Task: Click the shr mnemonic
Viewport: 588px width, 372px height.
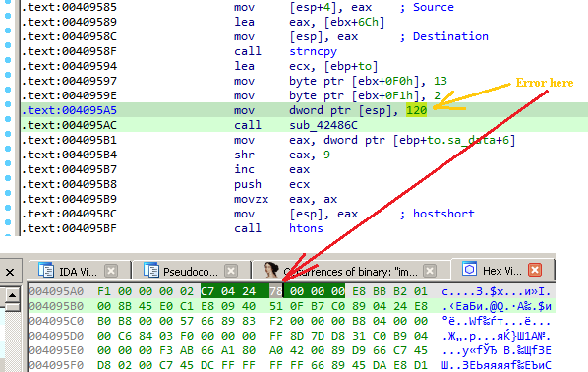Action: pos(244,155)
